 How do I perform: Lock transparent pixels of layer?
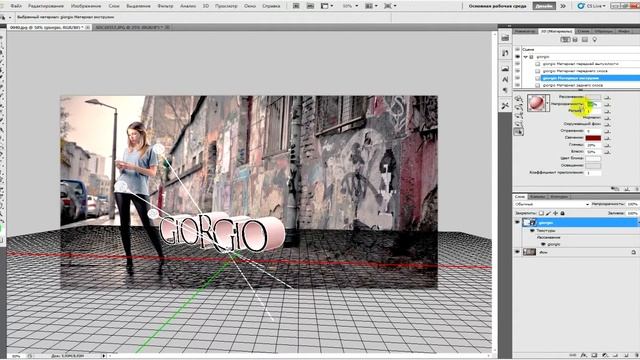click(541, 213)
